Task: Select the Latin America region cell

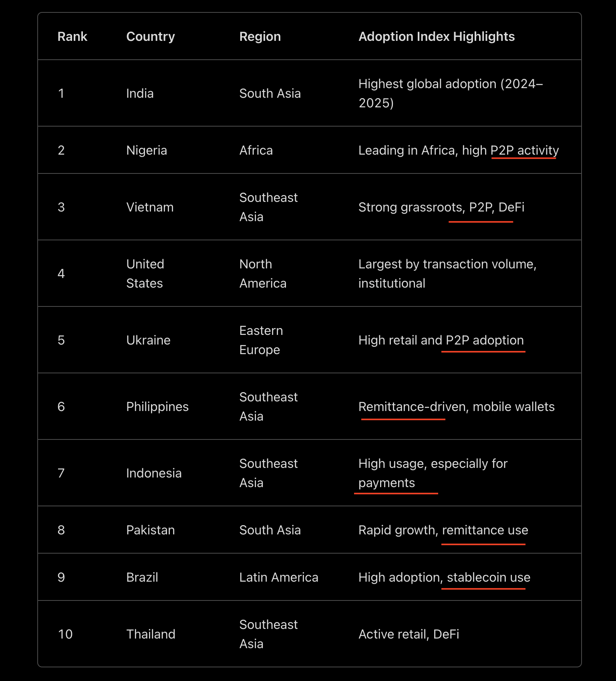Action: click(278, 577)
